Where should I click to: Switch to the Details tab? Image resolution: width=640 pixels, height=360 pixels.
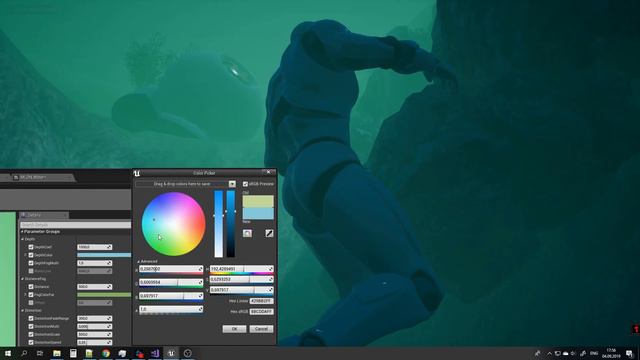click(x=44, y=215)
